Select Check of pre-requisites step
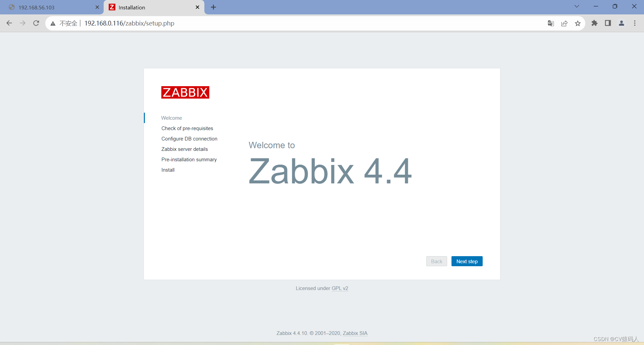 coord(187,128)
